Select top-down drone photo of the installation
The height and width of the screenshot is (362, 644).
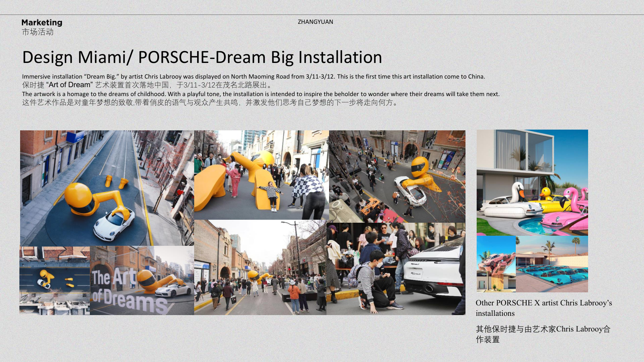(55, 280)
